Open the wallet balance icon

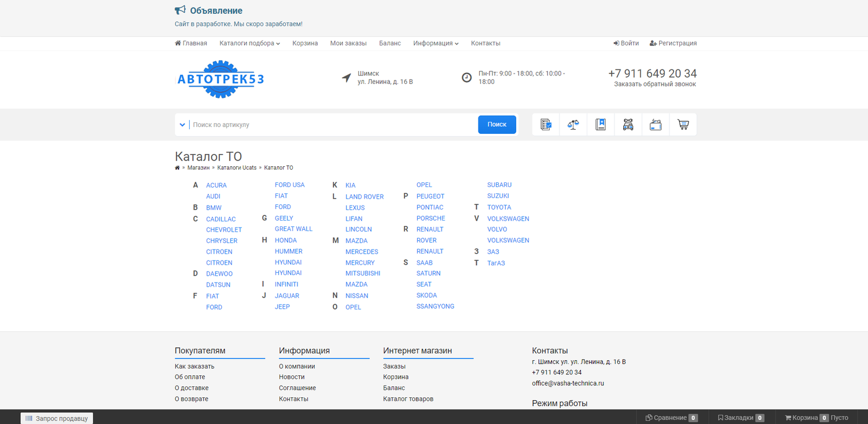click(656, 125)
